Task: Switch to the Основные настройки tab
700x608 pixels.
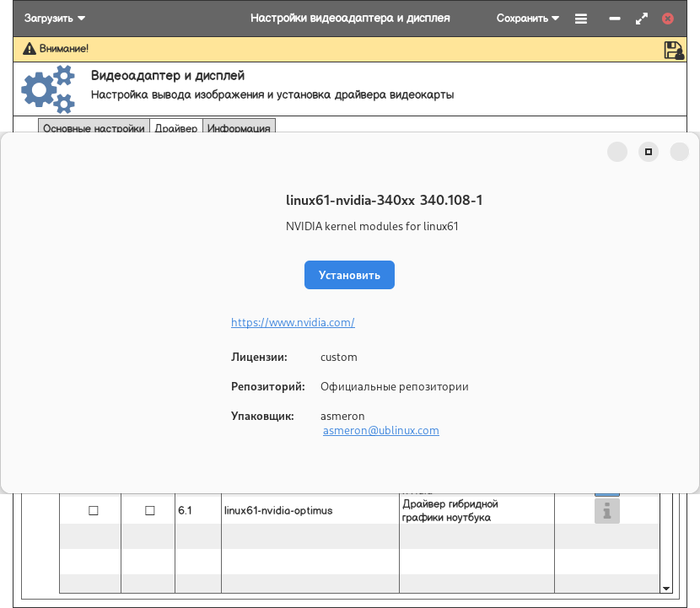Action: [94, 126]
